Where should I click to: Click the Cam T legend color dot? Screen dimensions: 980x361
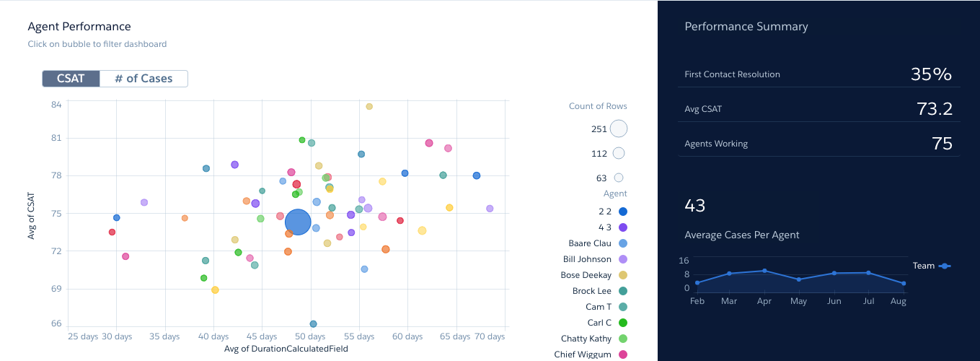click(x=623, y=307)
